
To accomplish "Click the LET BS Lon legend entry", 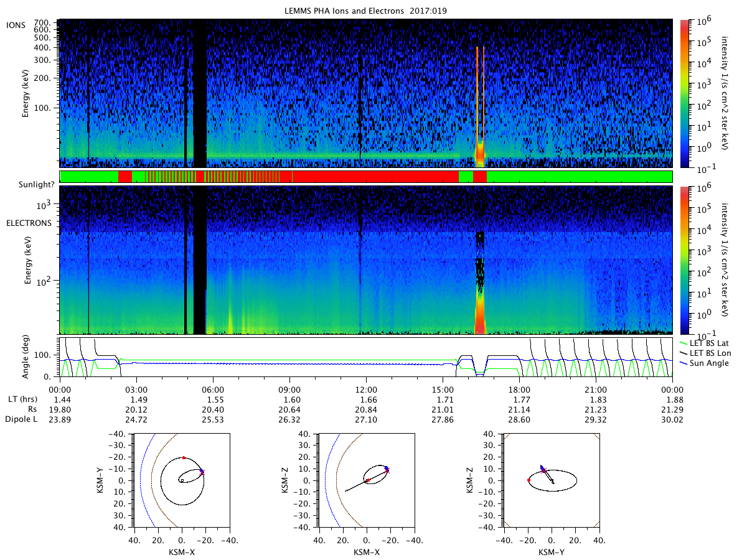I will [x=709, y=352].
